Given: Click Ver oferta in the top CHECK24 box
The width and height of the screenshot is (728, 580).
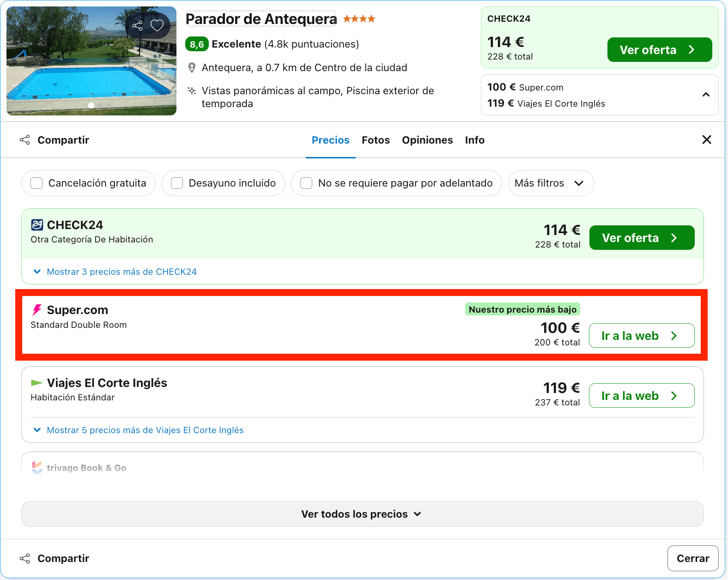Looking at the screenshot, I should (x=659, y=49).
